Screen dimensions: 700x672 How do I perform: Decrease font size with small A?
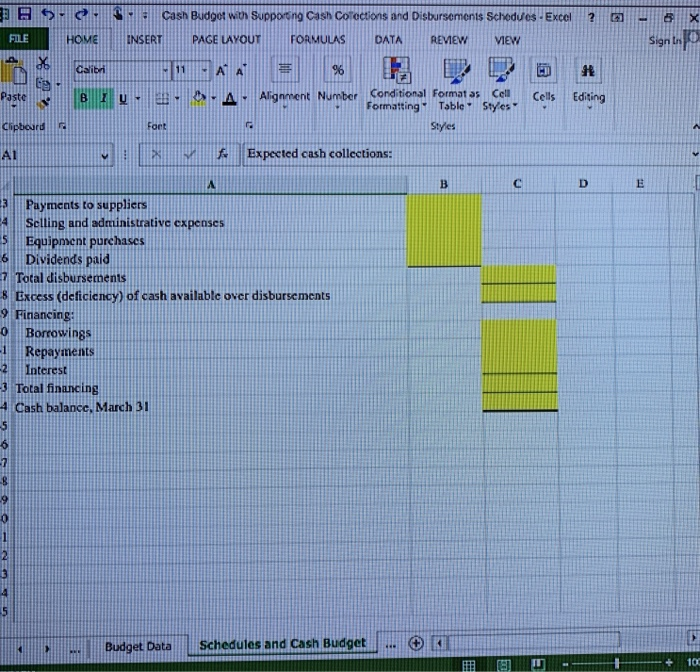pos(241,71)
